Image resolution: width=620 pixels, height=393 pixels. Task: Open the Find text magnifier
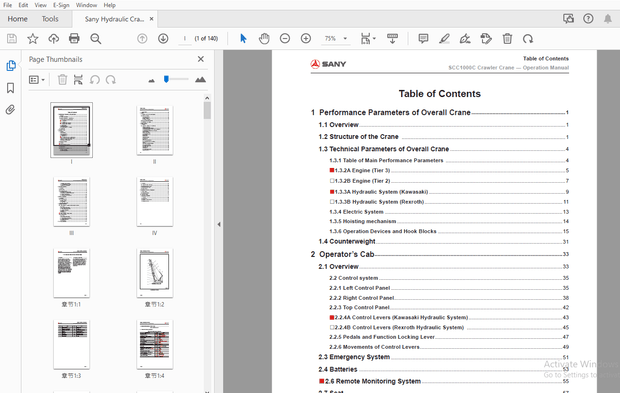95,38
